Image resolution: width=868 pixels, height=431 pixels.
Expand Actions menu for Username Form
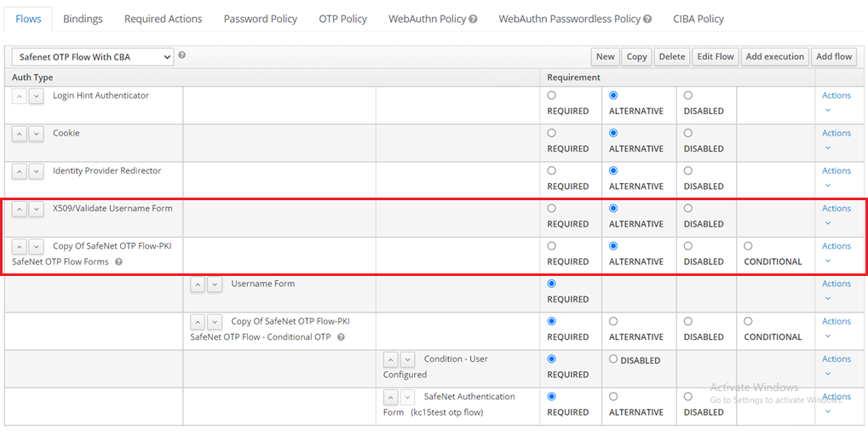836,284
